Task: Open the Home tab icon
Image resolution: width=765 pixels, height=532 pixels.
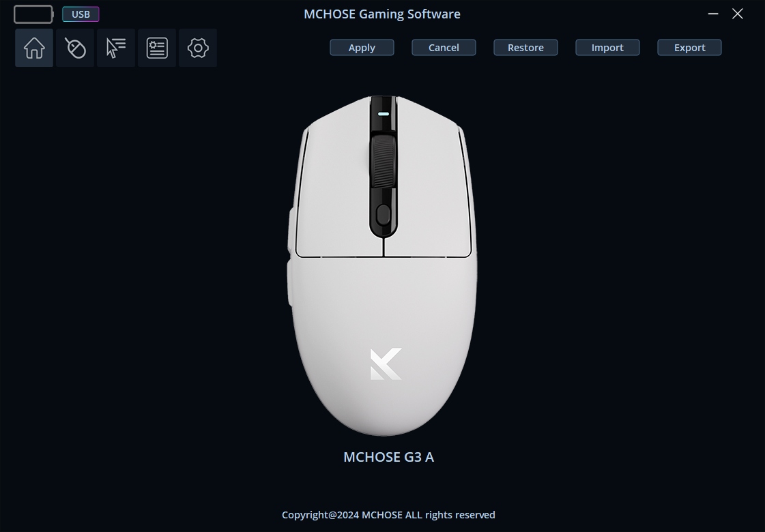Action: 34,48
